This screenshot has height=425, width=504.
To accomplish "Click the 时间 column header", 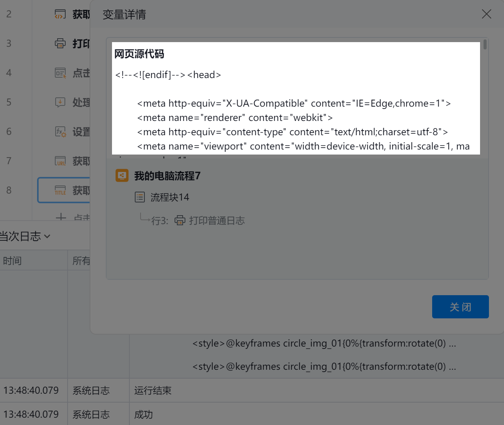I will click(12, 261).
